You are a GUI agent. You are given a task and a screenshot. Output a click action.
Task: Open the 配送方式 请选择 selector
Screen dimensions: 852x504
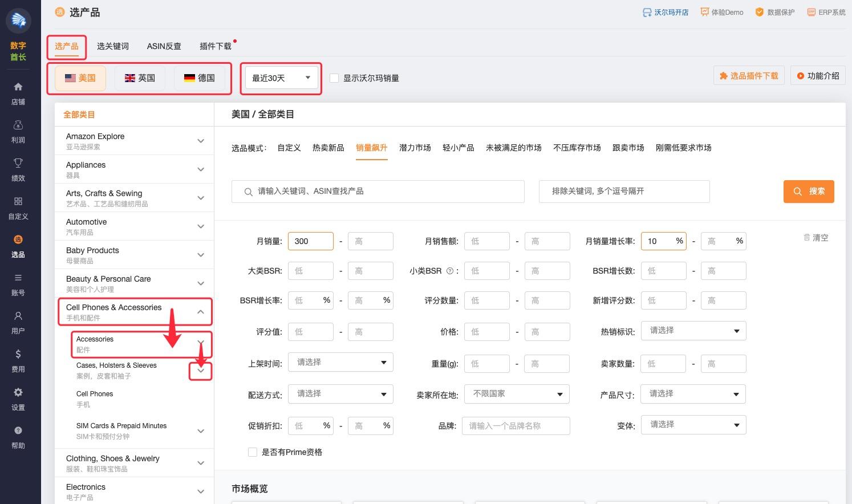340,394
